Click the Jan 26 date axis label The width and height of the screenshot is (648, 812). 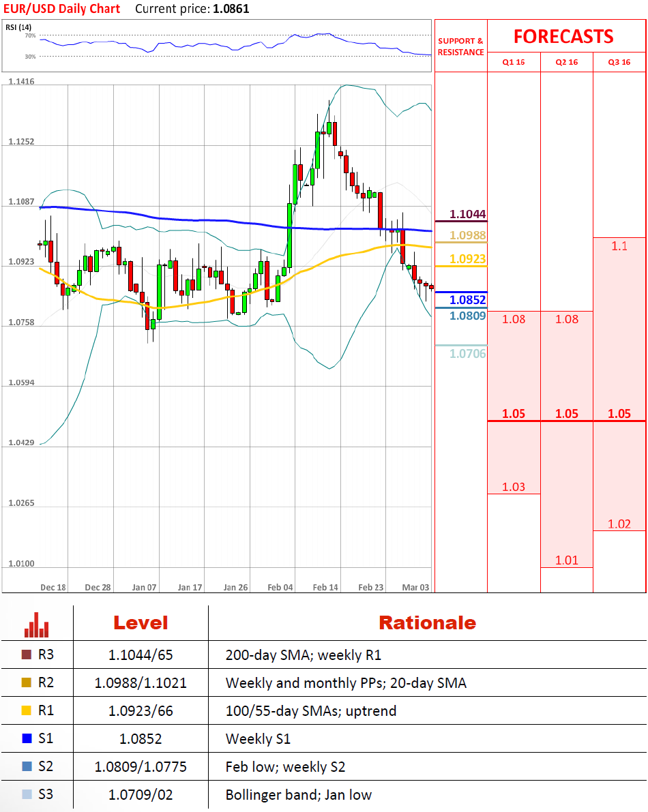[236, 587]
